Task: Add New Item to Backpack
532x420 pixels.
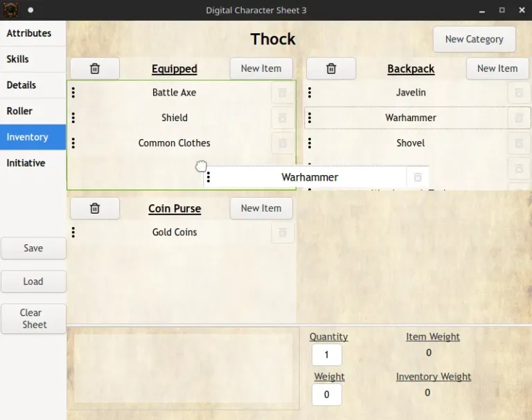Action: coord(497,69)
